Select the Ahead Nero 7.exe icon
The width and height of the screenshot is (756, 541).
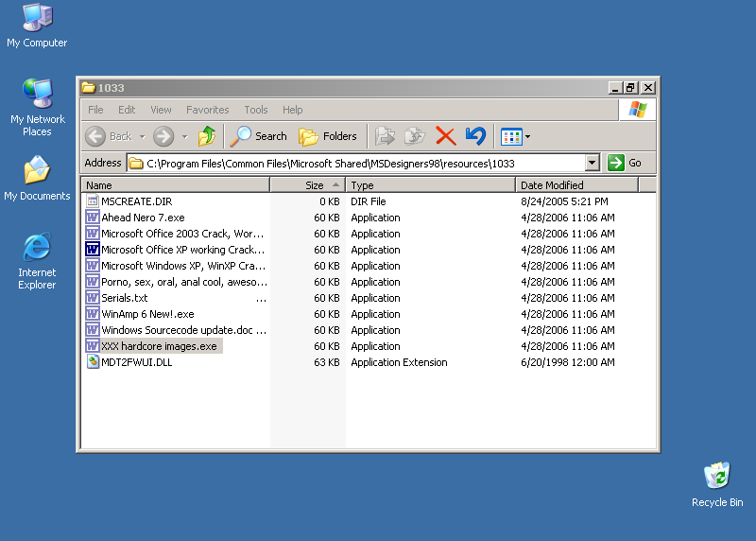[x=93, y=218]
